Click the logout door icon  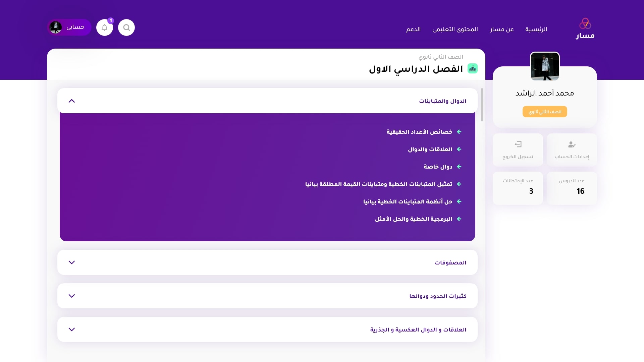coord(518,144)
